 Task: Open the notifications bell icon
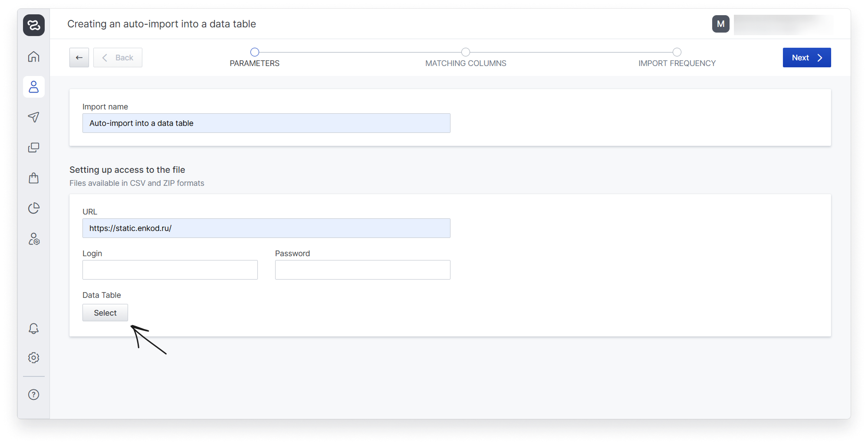click(x=34, y=329)
